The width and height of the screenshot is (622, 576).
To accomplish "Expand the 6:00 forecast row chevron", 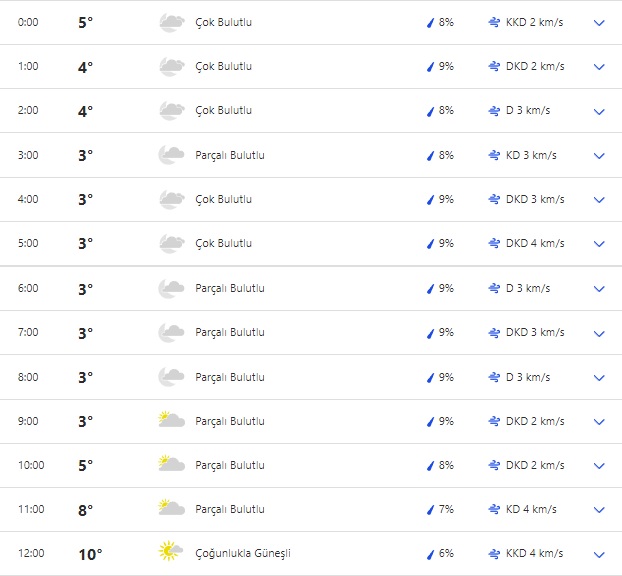I will coord(599,289).
